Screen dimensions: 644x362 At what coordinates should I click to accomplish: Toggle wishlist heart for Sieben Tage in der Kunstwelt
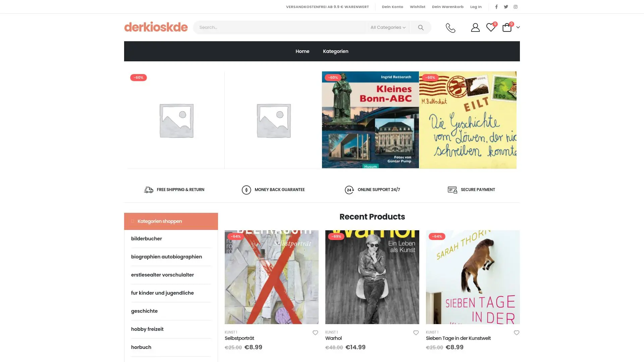coord(517,333)
